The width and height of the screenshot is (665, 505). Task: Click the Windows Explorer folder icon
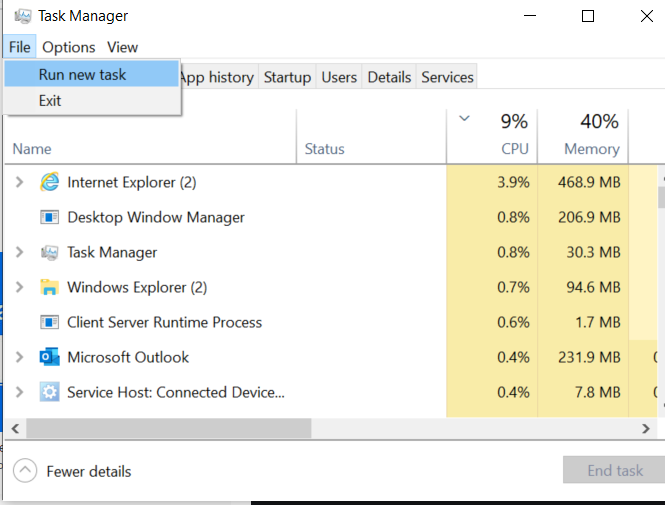(50, 287)
